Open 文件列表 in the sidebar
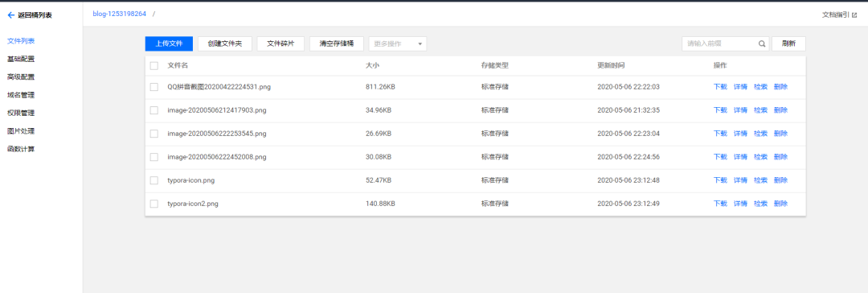This screenshot has width=868, height=293. coord(21,41)
